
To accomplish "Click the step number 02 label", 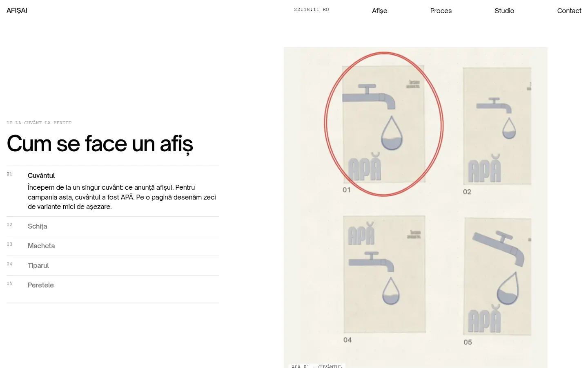I will [9, 224].
